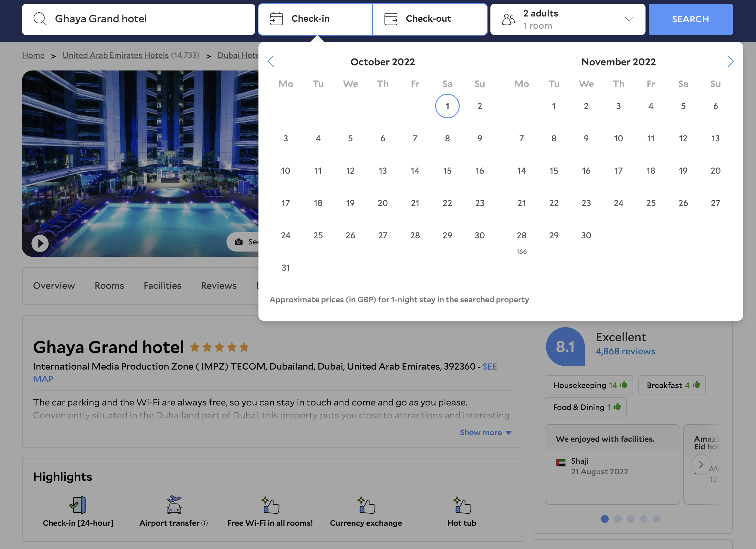The image size is (756, 549).
Task: Click the search magnifier icon
Action: click(x=40, y=19)
